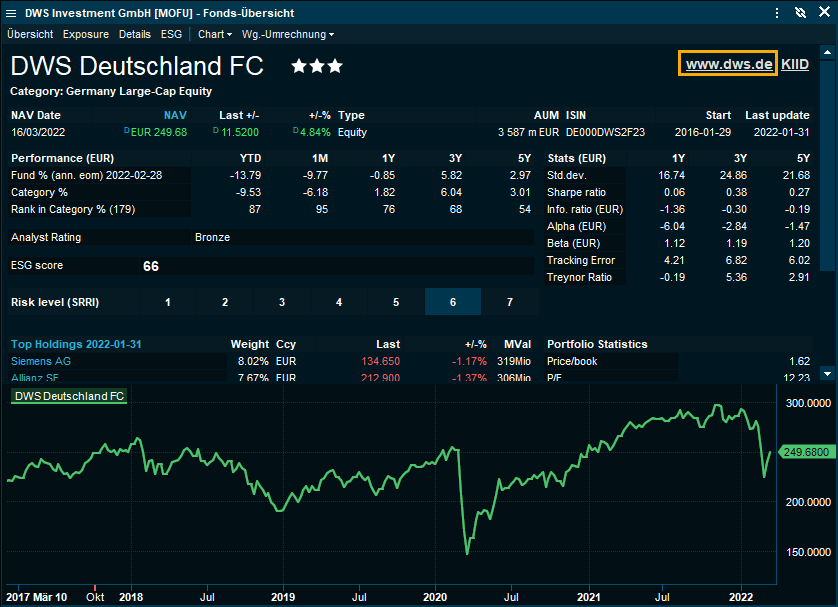Open the three-dot options menu
The image size is (838, 607).
777,12
